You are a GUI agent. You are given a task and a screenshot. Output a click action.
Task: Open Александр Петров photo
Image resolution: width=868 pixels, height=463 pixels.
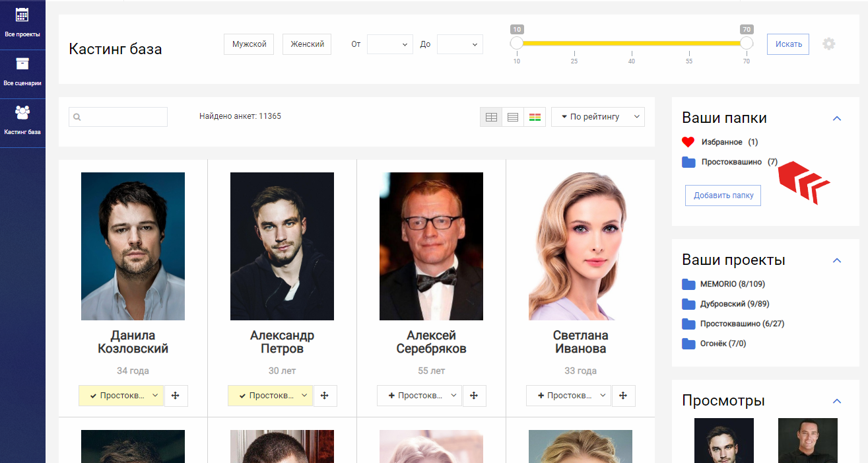coord(282,246)
